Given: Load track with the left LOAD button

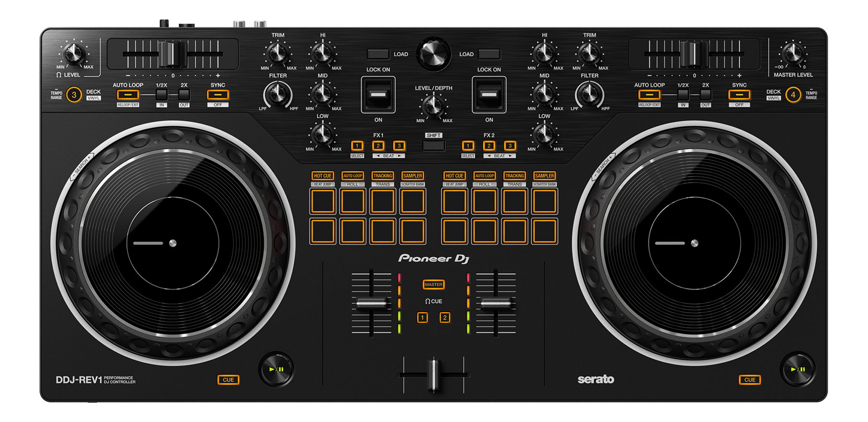Looking at the screenshot, I should (x=378, y=54).
